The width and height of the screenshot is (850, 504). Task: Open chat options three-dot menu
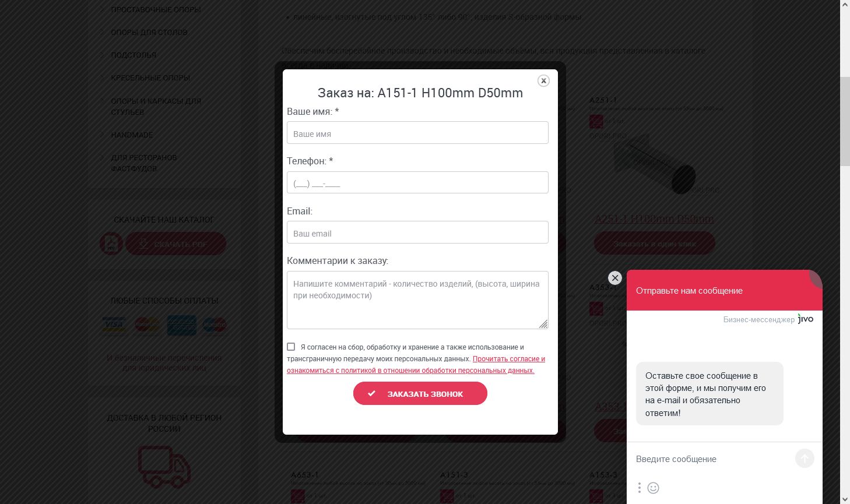[x=640, y=488]
